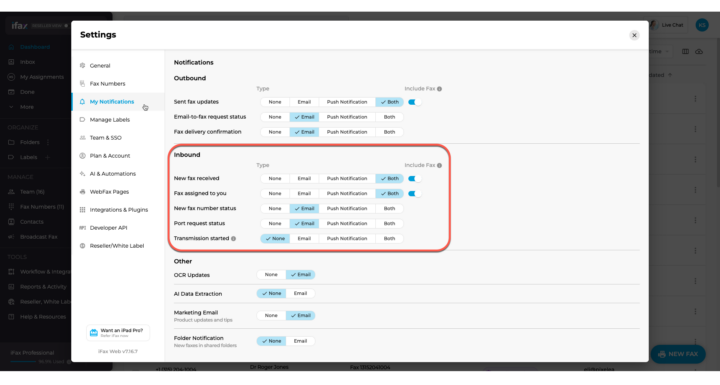Image resolution: width=720 pixels, height=385 pixels.
Task: Click the cloud download icon in the header
Action: [x=699, y=51]
